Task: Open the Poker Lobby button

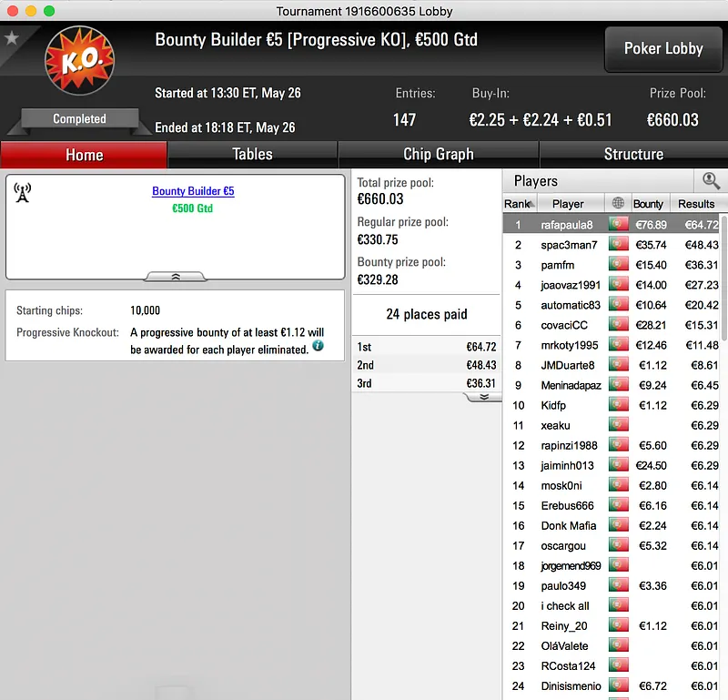Action: [x=663, y=49]
